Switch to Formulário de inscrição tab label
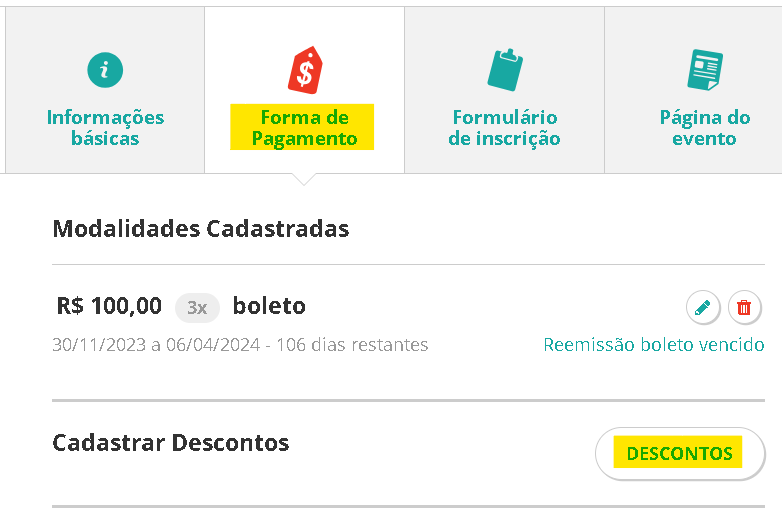 504,128
